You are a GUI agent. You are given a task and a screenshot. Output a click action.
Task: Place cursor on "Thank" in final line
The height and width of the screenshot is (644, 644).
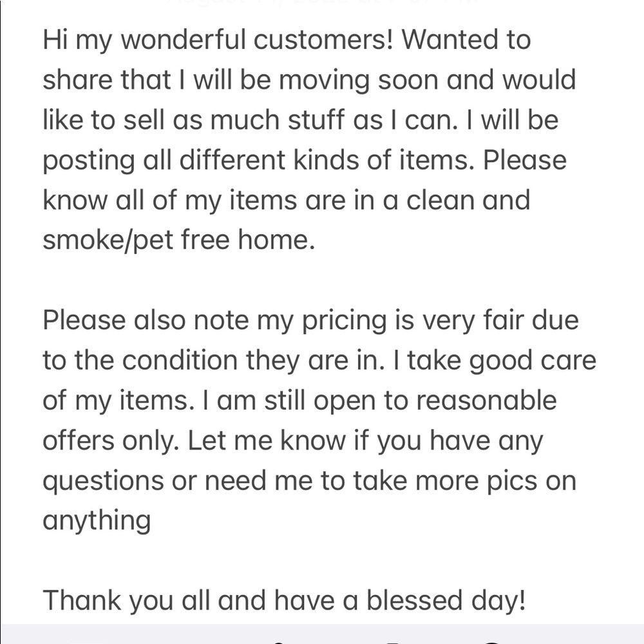(82, 601)
